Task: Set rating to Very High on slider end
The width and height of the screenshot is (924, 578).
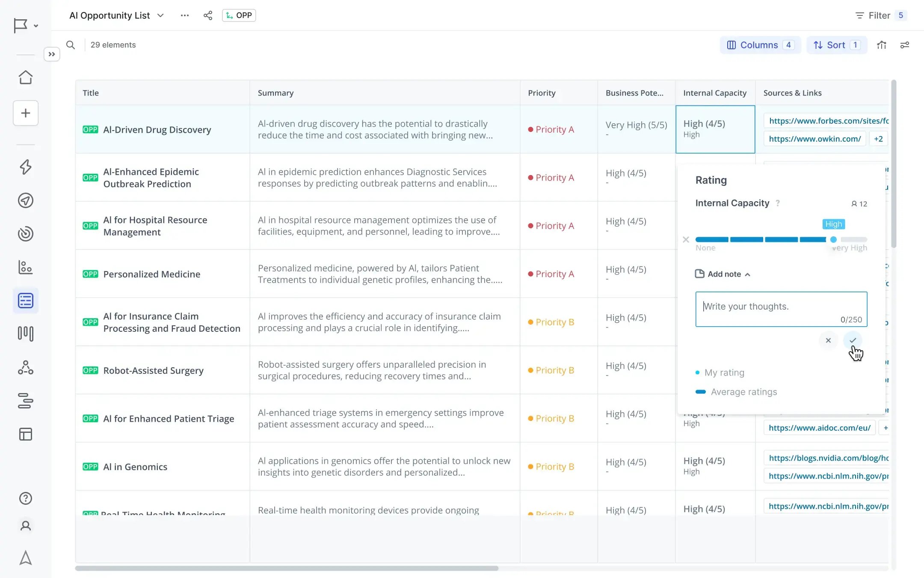Action: pyautogui.click(x=854, y=239)
